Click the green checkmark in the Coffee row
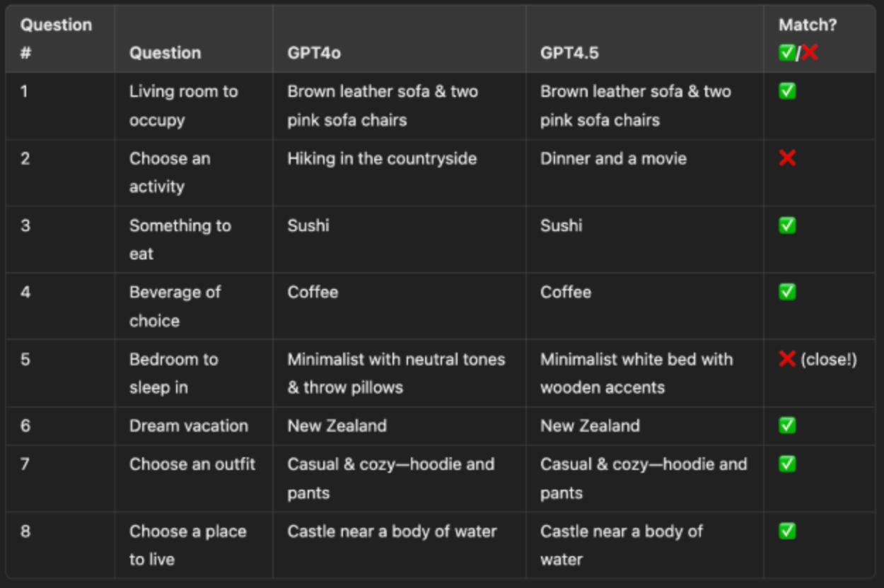This screenshot has height=588, width=884. [x=786, y=292]
